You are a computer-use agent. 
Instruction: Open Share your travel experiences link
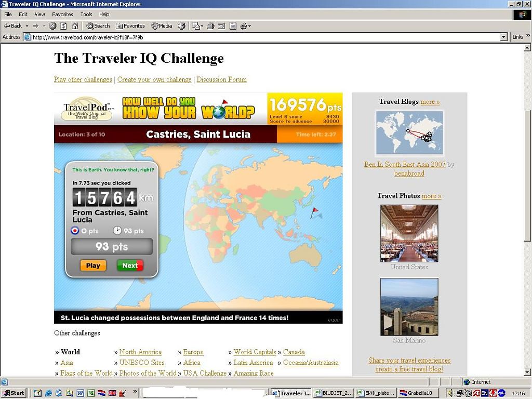[x=409, y=361]
